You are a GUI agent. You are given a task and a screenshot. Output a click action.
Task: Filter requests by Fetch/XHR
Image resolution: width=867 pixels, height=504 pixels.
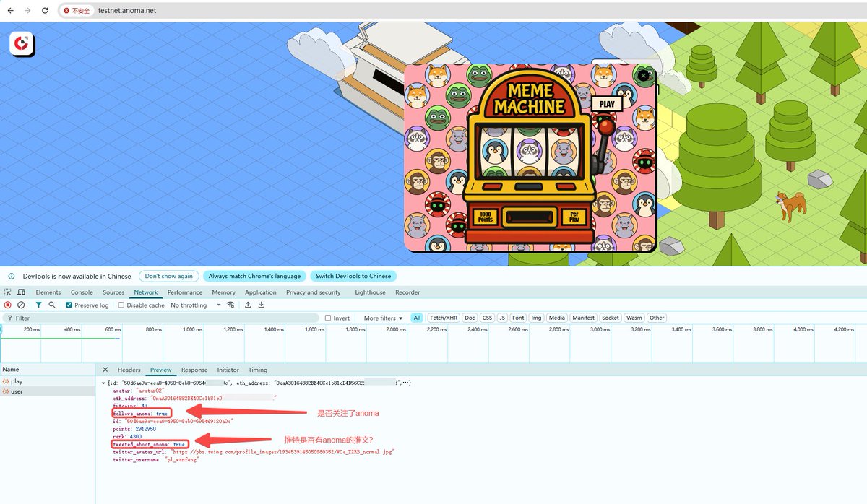[444, 318]
